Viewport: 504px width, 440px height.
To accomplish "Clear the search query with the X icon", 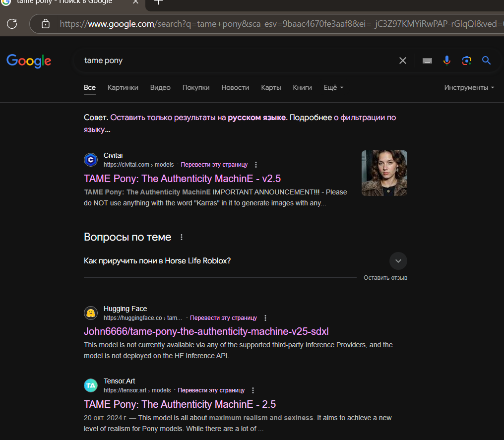I will point(402,61).
